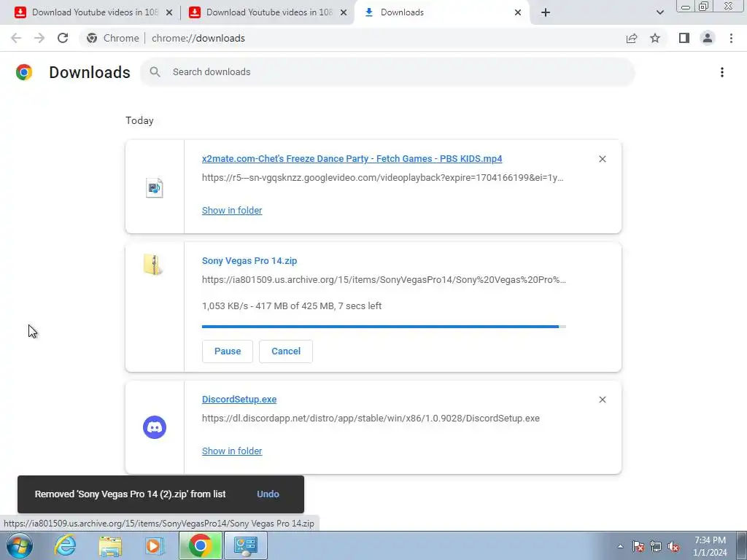Click the archive.org source URL of the Sony Vegas download
The height and width of the screenshot is (560, 747).
click(x=384, y=280)
